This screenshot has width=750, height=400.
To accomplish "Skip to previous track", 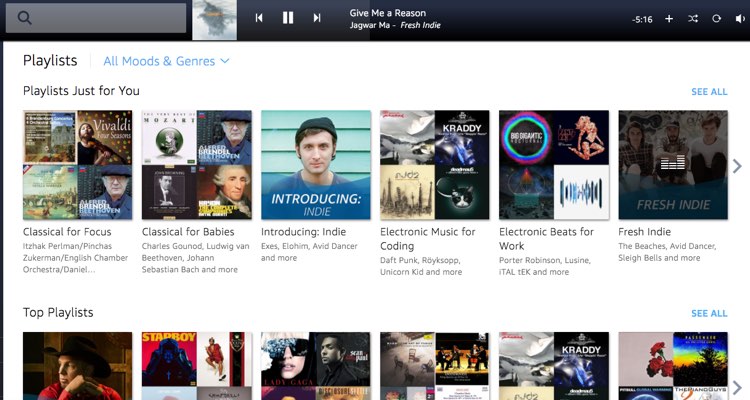I will click(259, 18).
